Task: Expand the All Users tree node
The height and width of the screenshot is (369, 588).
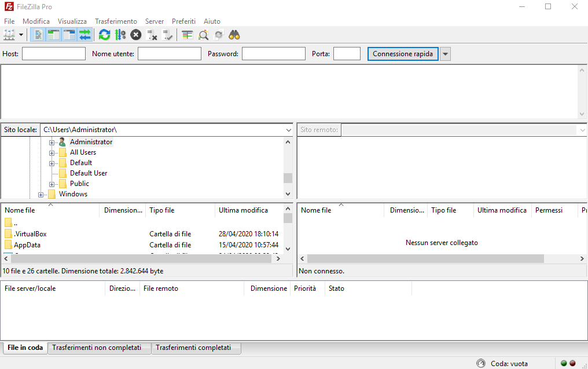Action: 52,153
